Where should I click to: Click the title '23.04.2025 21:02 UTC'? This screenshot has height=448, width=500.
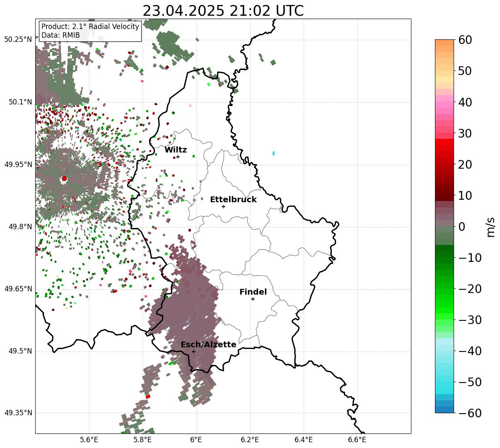[223, 11]
